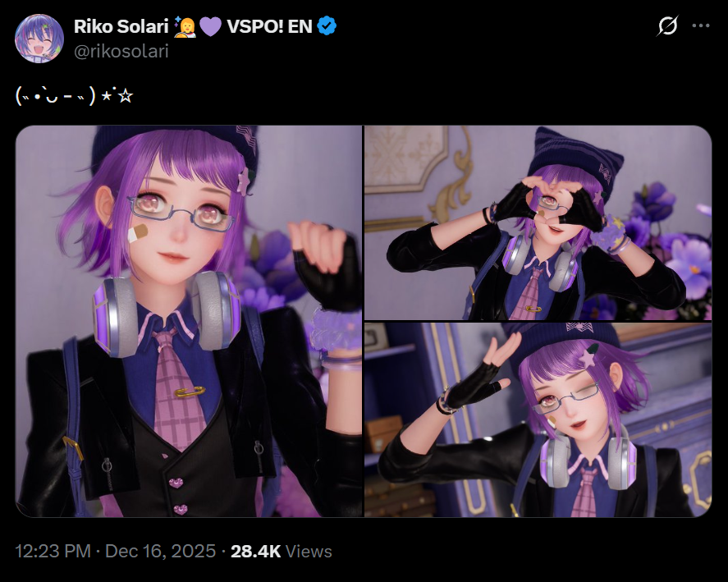Click the cheek bandage in left portrait

pos(137,234)
